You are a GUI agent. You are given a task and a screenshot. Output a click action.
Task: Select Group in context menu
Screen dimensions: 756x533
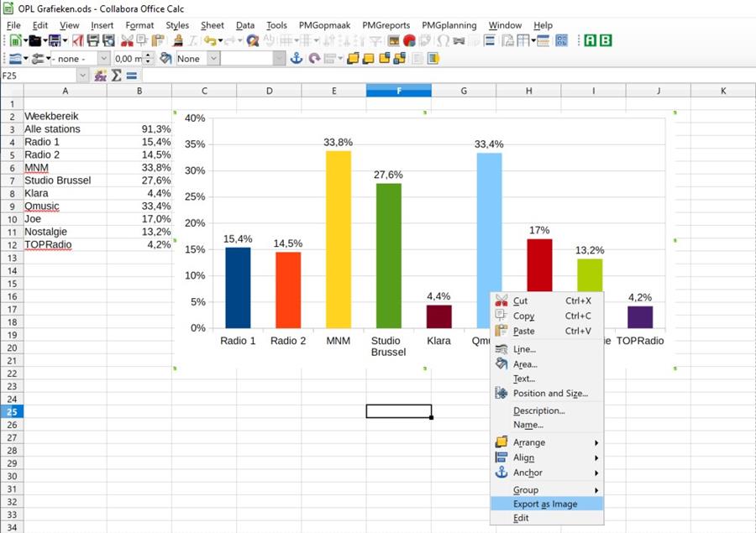[x=547, y=490]
